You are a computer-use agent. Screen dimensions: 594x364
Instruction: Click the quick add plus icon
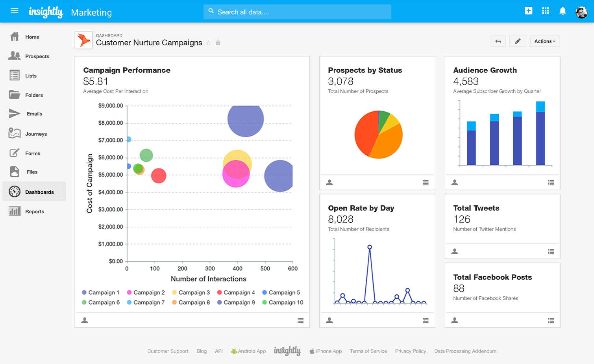click(x=528, y=11)
